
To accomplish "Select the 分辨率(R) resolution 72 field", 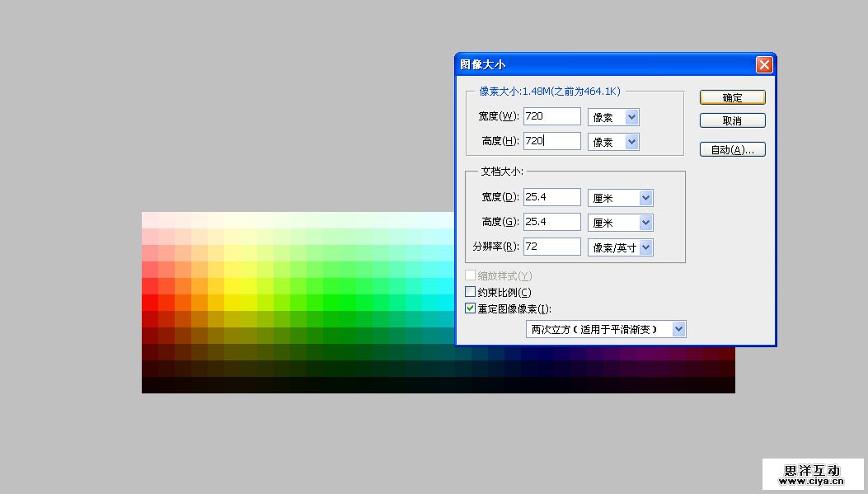I will click(551, 247).
